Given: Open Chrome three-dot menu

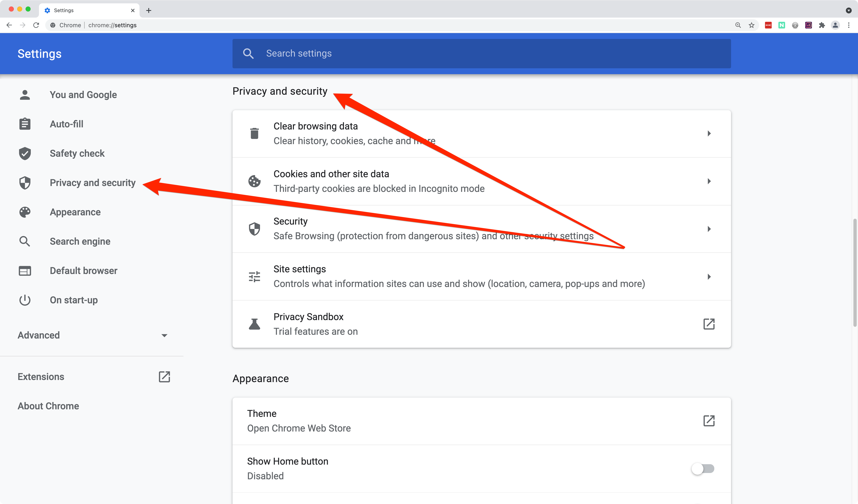Looking at the screenshot, I should click(849, 25).
